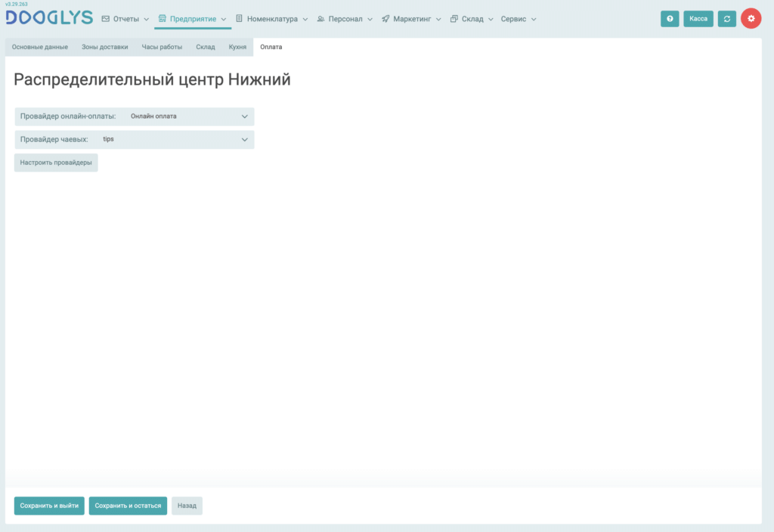
Task: Select the Оплата tab
Action: tap(271, 47)
